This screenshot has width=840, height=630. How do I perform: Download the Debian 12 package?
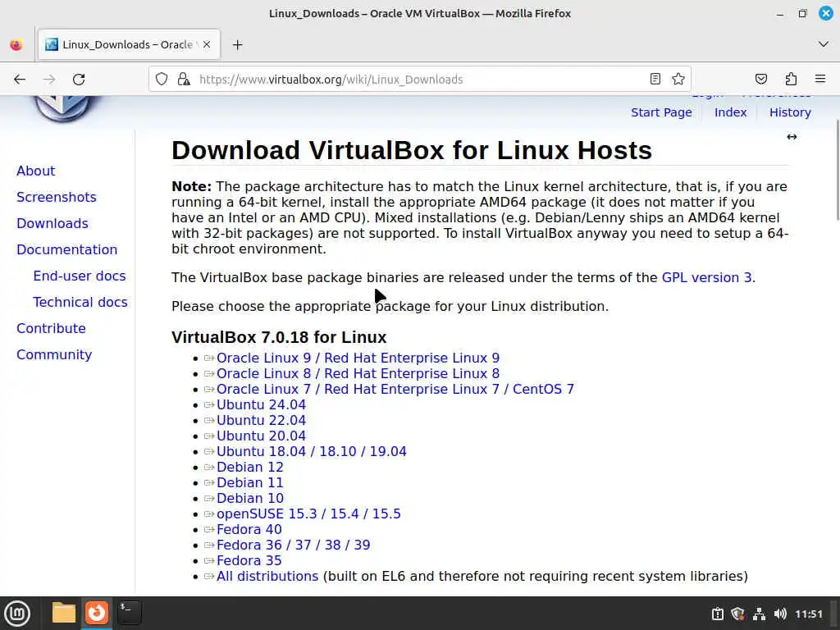coord(249,467)
